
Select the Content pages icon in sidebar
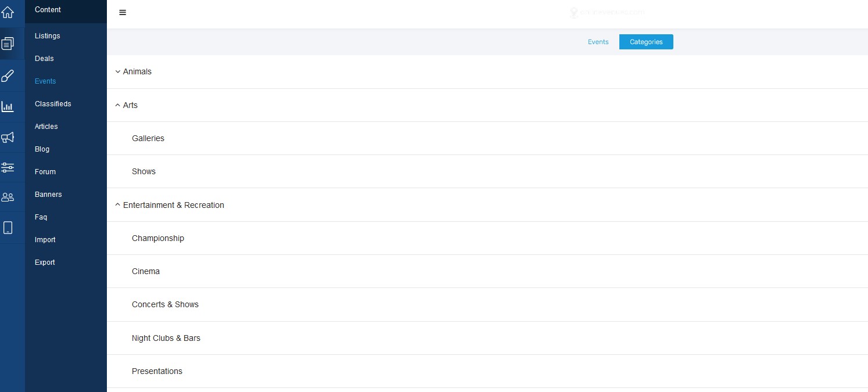point(8,43)
